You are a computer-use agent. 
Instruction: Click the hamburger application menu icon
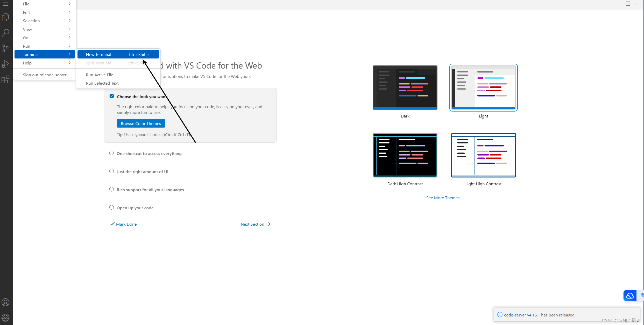[x=5, y=4]
